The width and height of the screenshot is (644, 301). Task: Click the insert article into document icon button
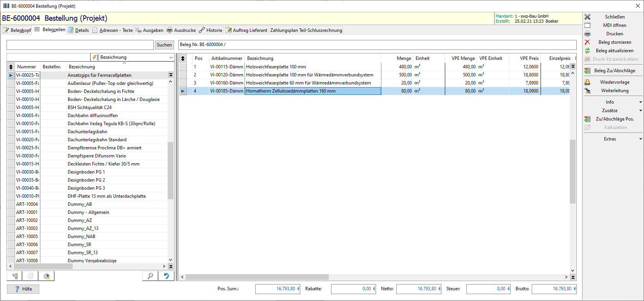point(15,276)
